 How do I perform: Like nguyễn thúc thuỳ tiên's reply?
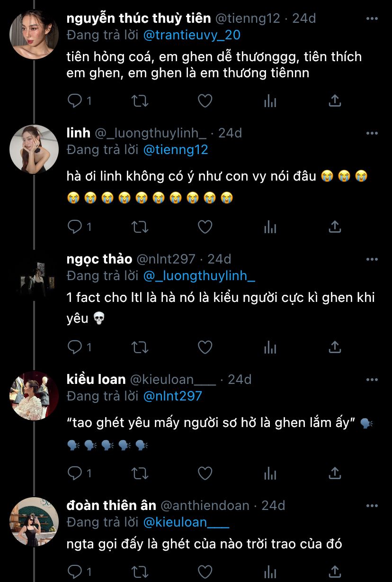(205, 100)
